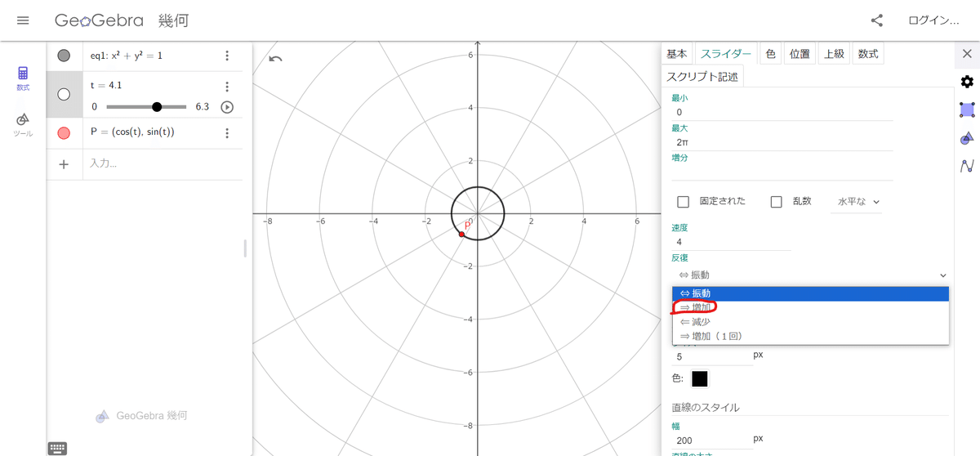Click the 幅 width field 200
980x456 pixels.
click(x=712, y=440)
